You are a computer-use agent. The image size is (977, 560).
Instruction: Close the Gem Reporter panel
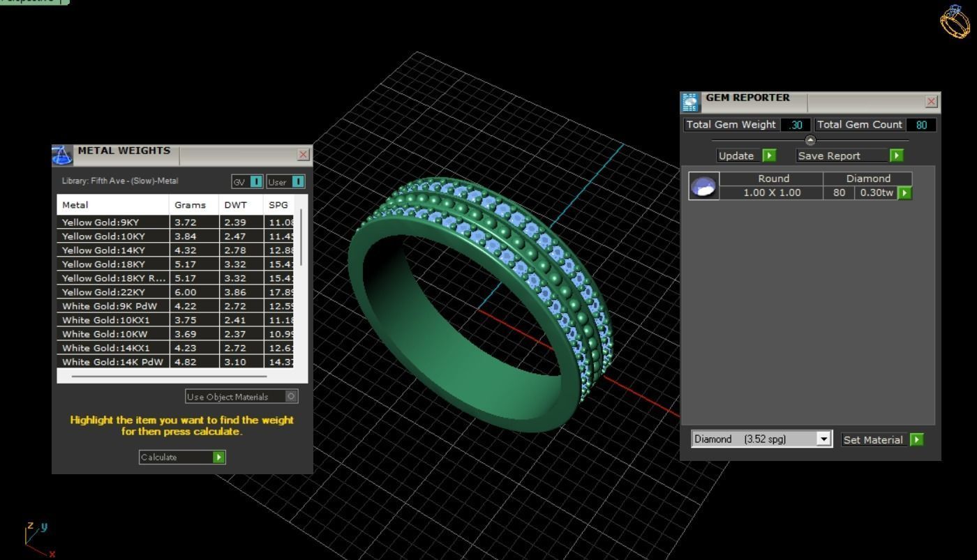931,102
